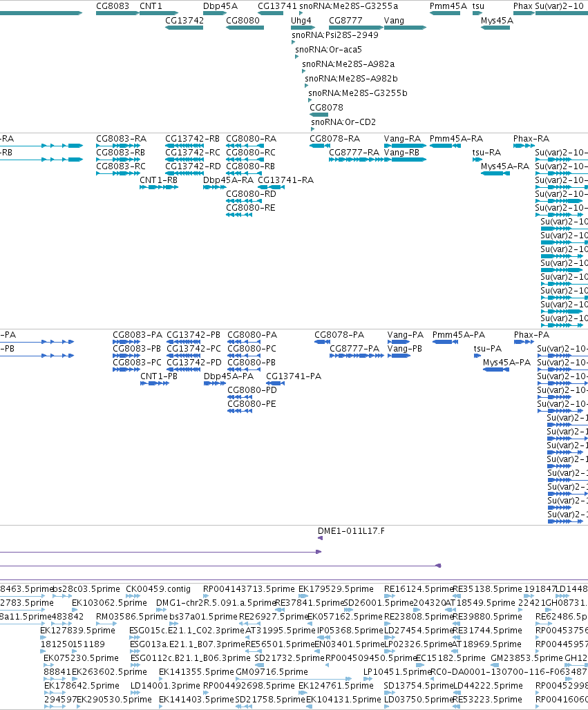Select the CG8080-RC transcript label

[251, 152]
